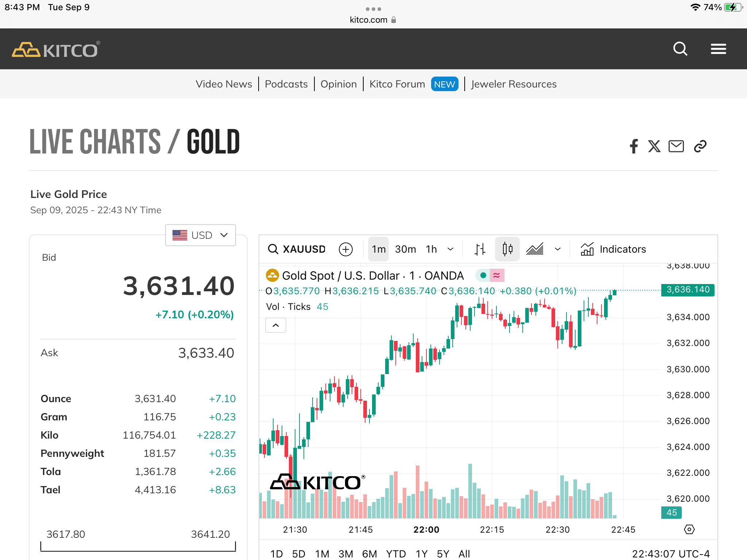Screen dimensions: 747x560
Task: Click the Ask price 3,633.40
Action: (206, 353)
